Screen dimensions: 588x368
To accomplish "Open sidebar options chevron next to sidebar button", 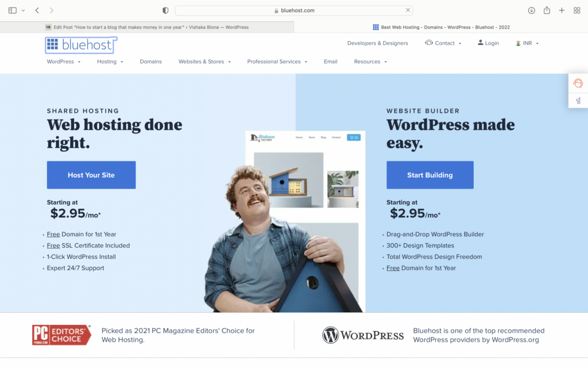I will [23, 10].
